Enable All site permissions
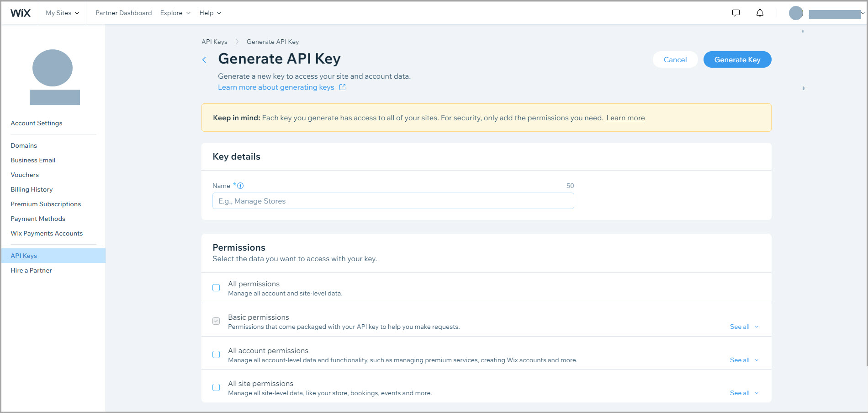The image size is (868, 413). 216,387
